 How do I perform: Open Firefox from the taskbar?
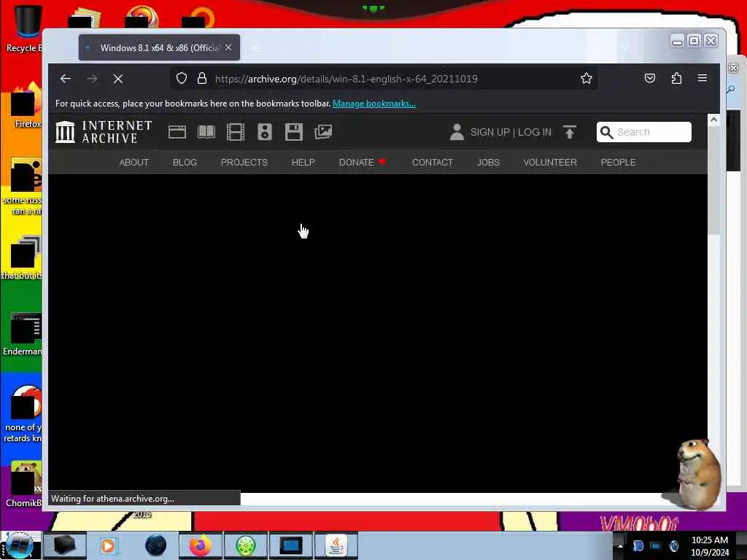point(200,545)
